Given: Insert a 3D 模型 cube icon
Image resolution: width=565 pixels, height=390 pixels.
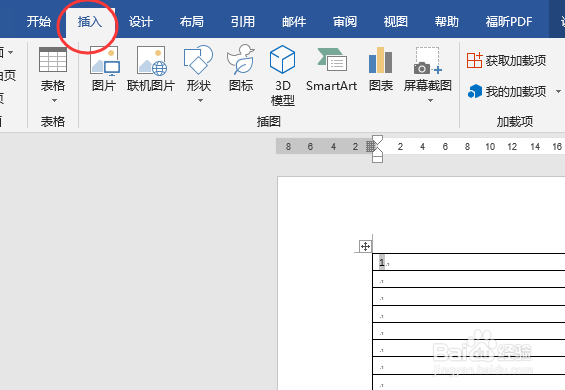Looking at the screenshot, I should (x=282, y=59).
